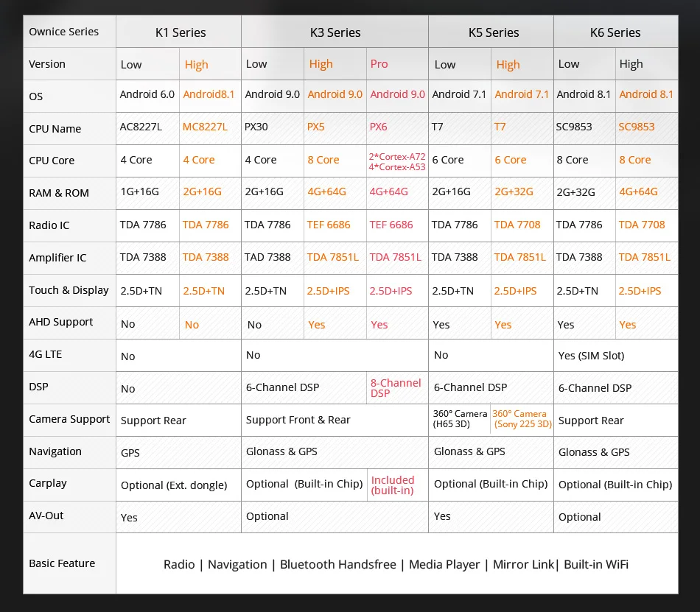
Task: Select the K3 Series header cell
Action: [x=335, y=32]
